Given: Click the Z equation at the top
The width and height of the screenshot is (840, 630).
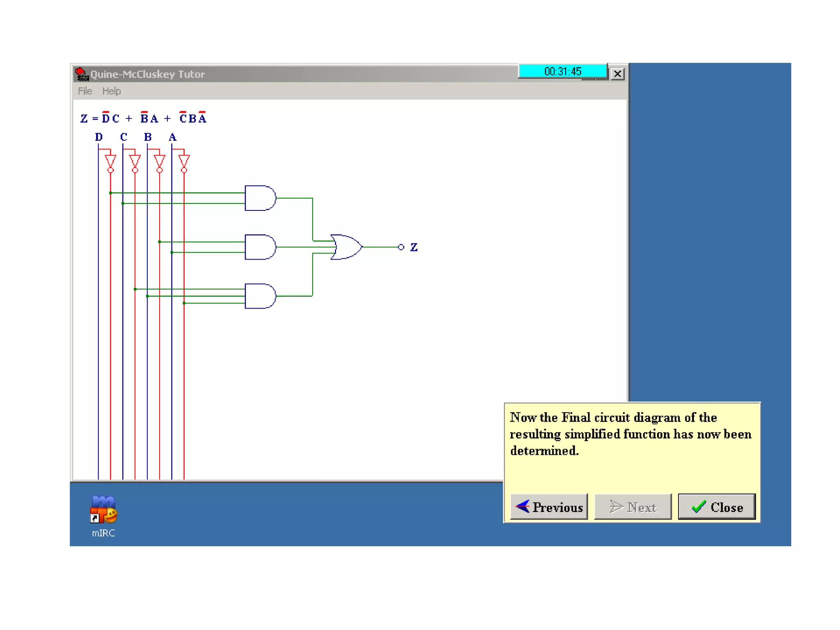Looking at the screenshot, I should [144, 118].
